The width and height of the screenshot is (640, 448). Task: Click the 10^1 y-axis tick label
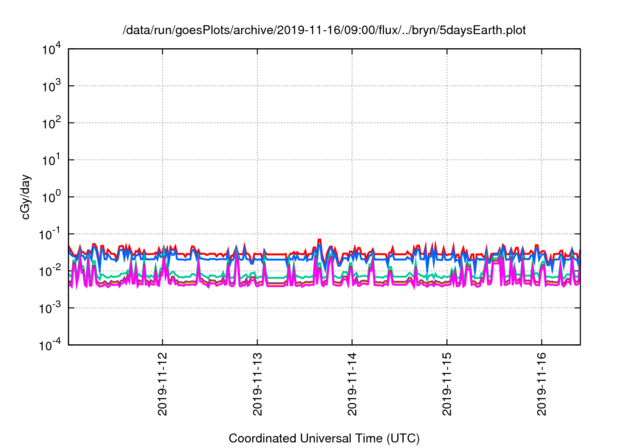point(50,160)
